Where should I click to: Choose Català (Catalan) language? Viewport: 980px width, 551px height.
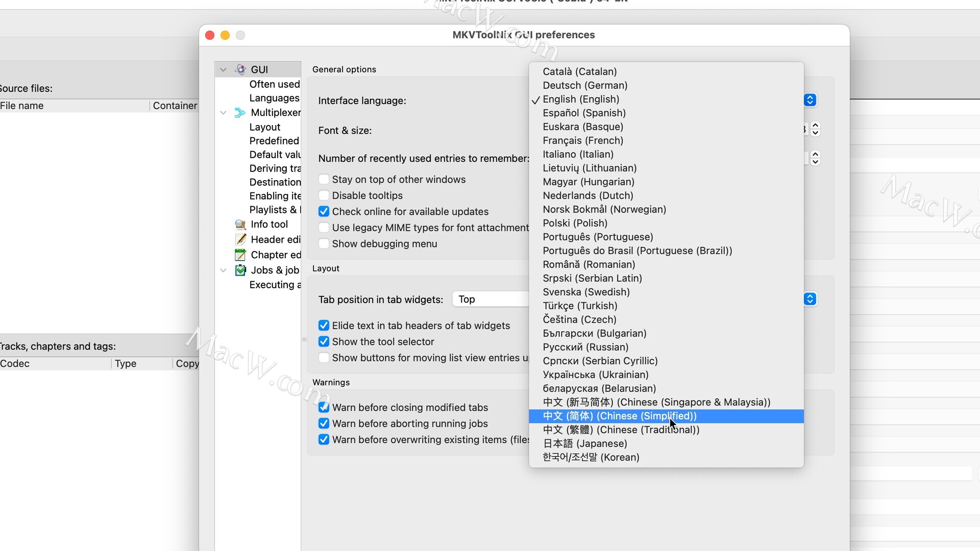click(666, 71)
